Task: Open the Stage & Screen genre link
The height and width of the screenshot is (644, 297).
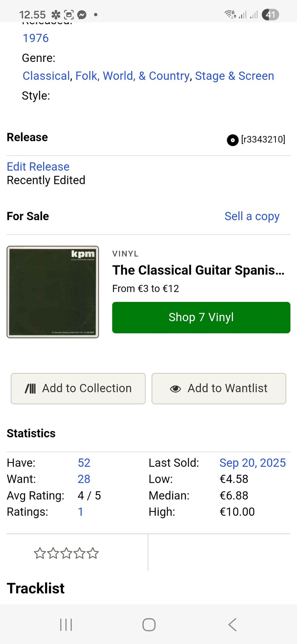Action: click(x=234, y=76)
